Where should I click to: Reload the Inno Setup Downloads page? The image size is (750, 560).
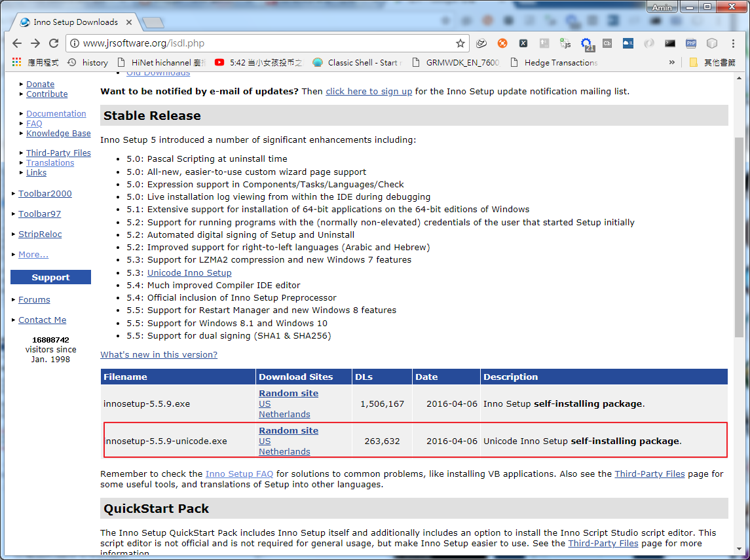tap(54, 43)
